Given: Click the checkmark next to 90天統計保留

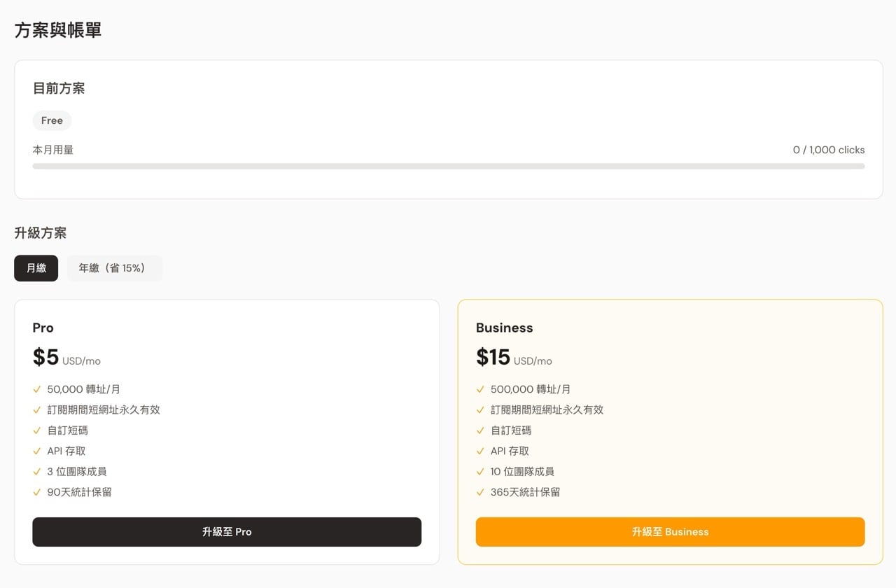Looking at the screenshot, I should (x=37, y=493).
